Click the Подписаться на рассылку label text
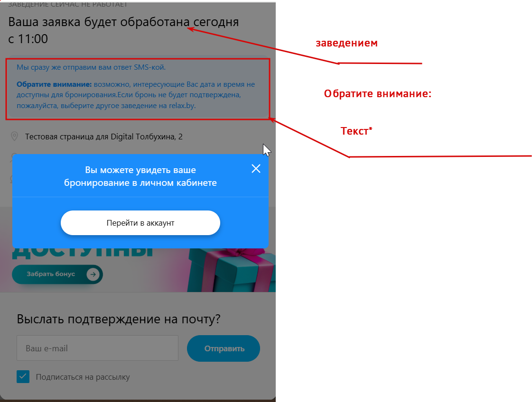 coord(83,377)
